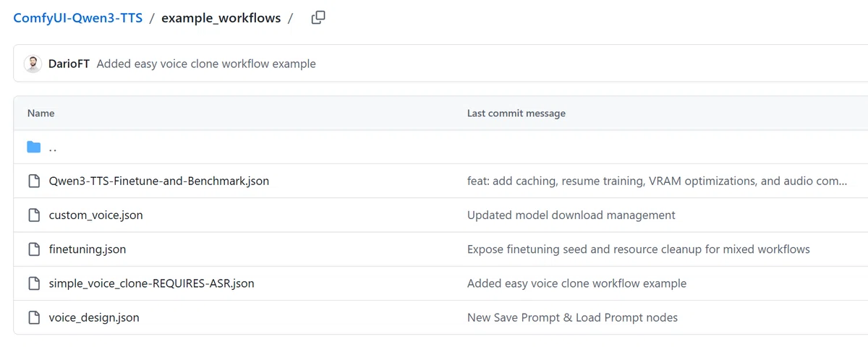Open simple_voice_clone-REQUIRES-ASR.json file
The image size is (868, 352).
(x=152, y=283)
